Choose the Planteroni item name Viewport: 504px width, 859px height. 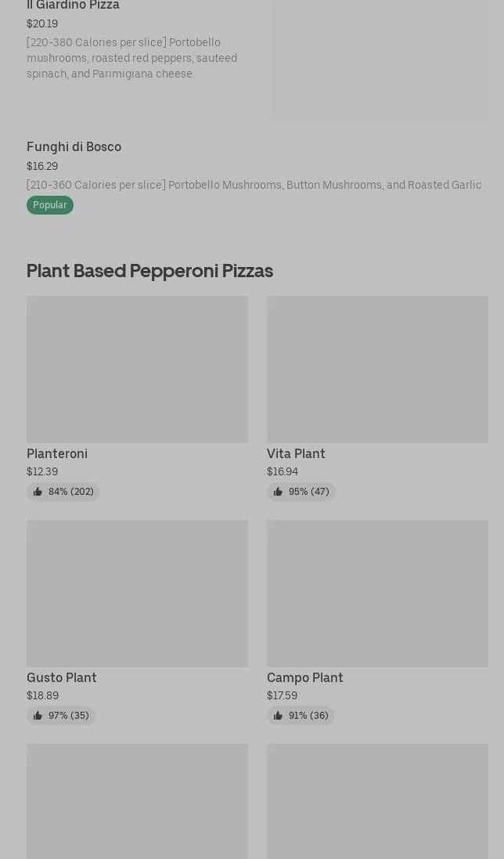(x=57, y=454)
